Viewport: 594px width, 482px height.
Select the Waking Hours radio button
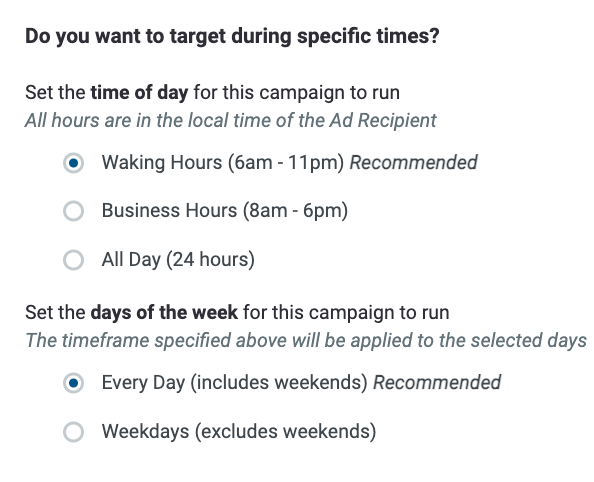(73, 163)
